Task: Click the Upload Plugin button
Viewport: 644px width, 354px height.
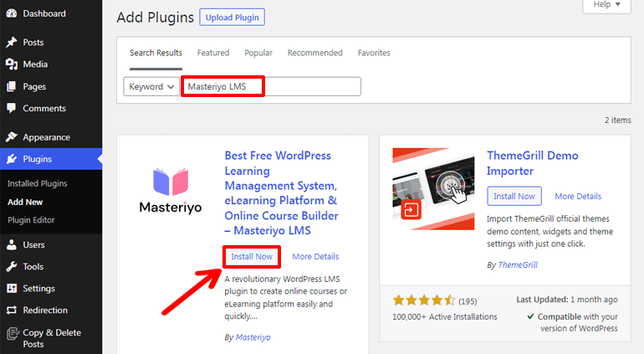Action: point(232,18)
